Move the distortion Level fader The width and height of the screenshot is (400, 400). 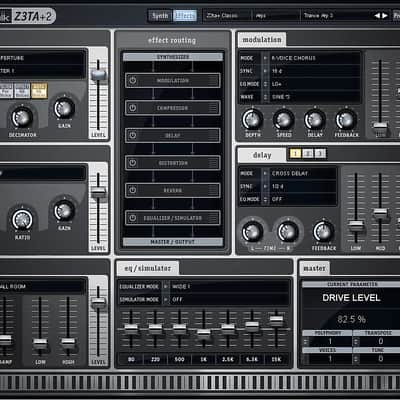click(x=98, y=75)
